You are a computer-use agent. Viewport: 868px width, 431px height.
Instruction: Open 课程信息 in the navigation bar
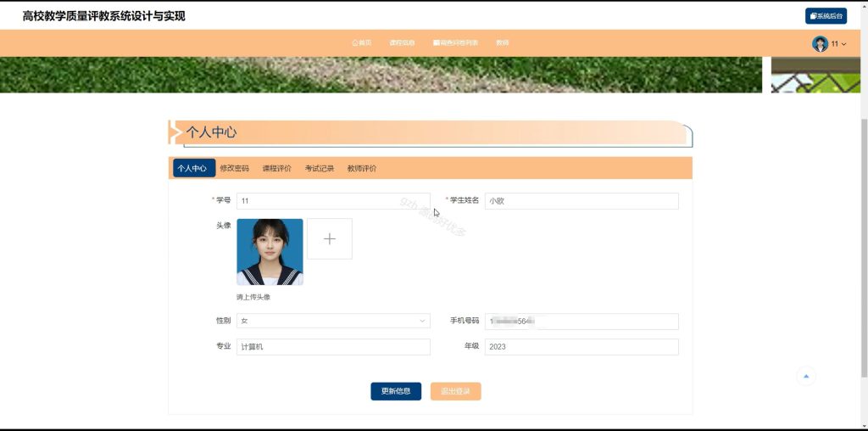(x=402, y=42)
